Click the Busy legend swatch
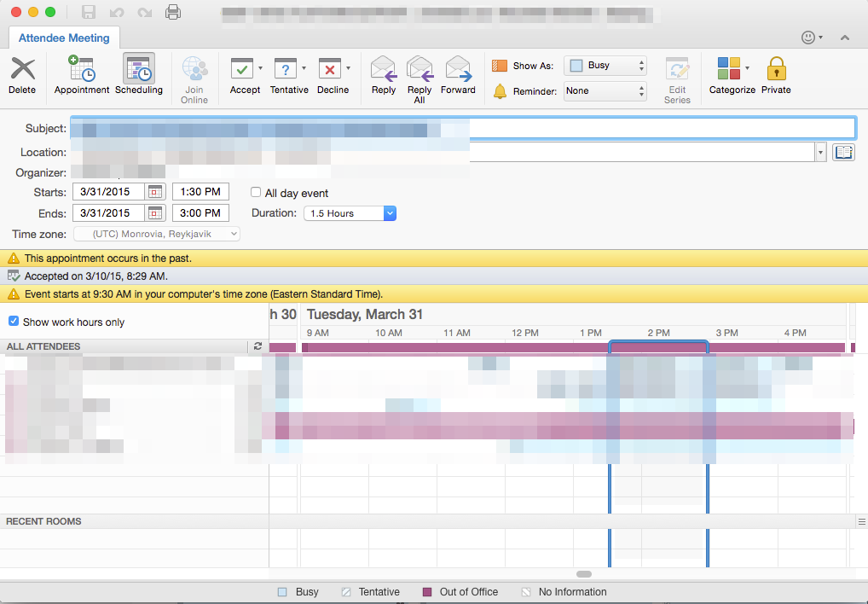868x604 pixels. point(282,592)
